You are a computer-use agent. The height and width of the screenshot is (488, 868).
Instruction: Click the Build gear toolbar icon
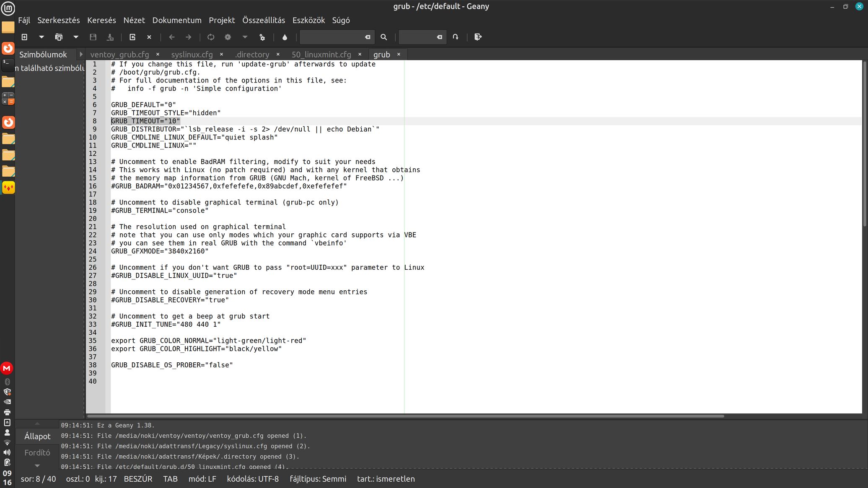(228, 37)
